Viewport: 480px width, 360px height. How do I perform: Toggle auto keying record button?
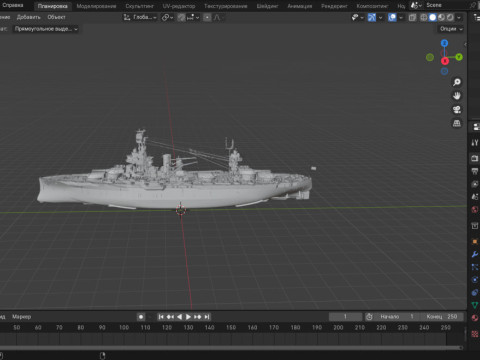(141, 317)
